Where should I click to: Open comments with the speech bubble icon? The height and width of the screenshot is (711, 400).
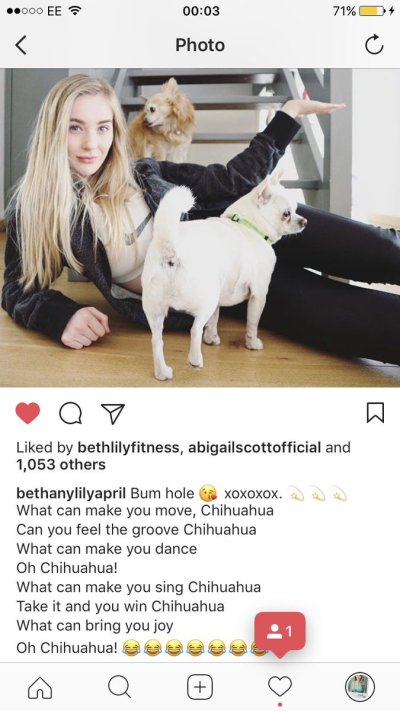[x=70, y=414]
